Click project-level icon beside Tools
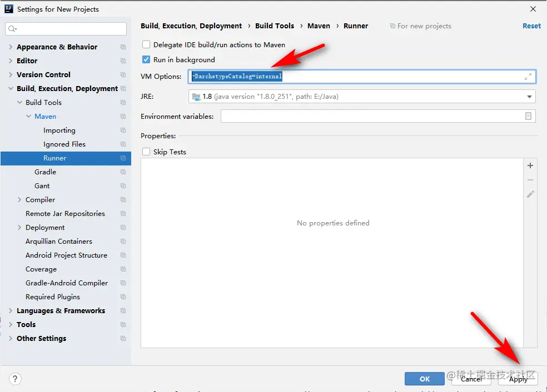Viewport: 547px width, 392px height. click(x=123, y=324)
